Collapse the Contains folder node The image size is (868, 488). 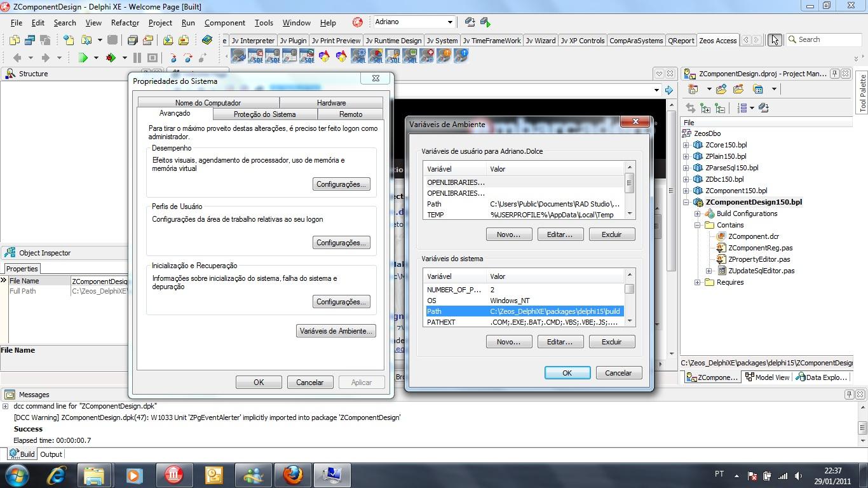coord(698,225)
